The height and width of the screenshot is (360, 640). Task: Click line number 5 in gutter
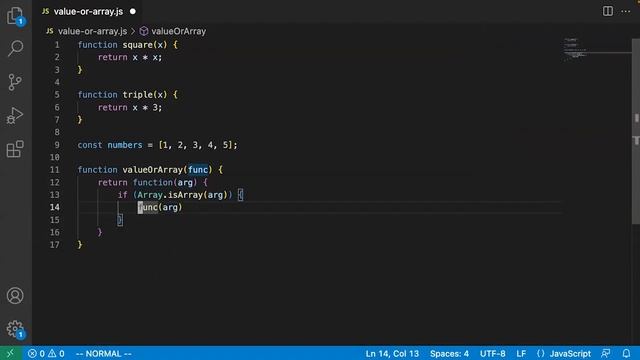[57, 95]
